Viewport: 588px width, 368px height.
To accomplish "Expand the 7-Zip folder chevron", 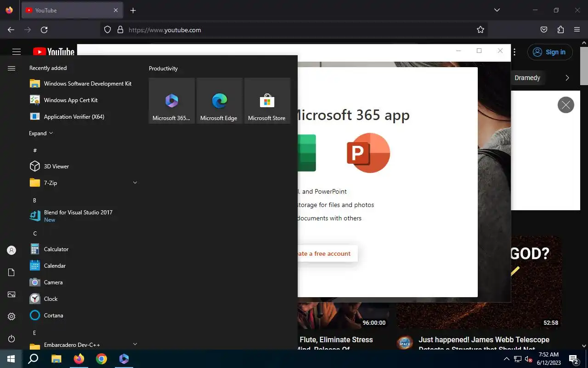I will (135, 183).
